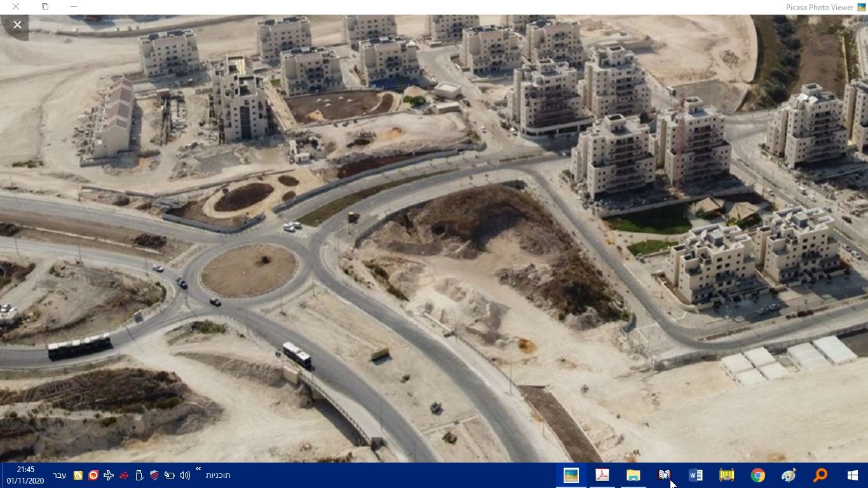Close the viewer with the overlay X button
Screen dimensions: 868x488
(x=17, y=25)
